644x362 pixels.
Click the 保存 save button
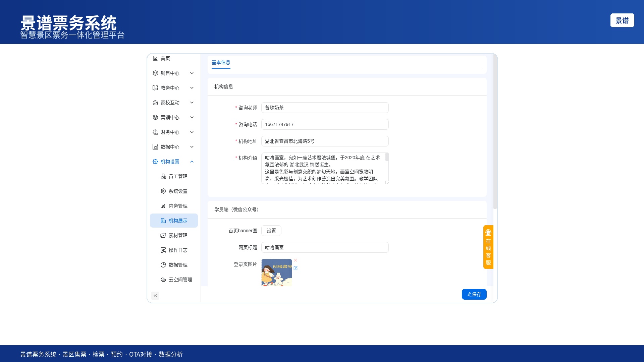474,294
